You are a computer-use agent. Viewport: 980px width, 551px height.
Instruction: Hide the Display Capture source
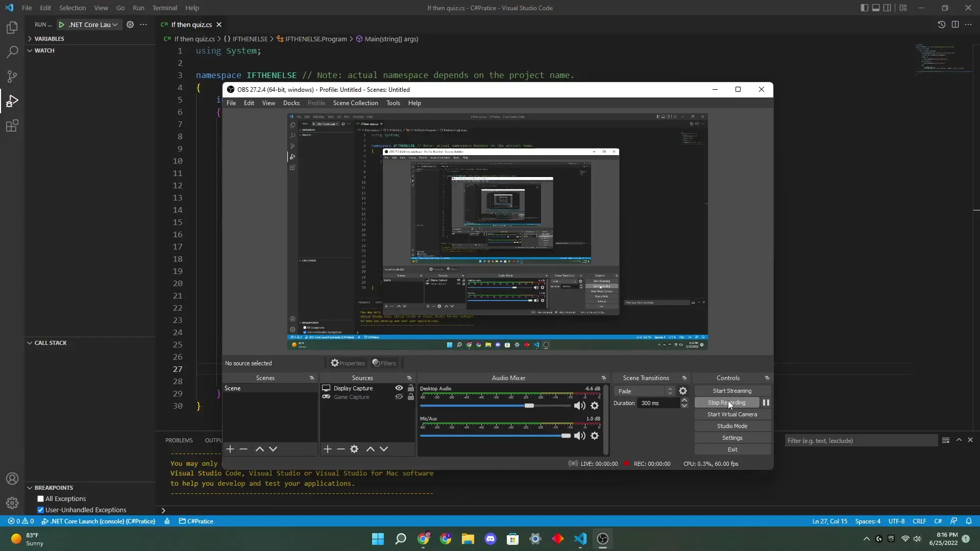[398, 388]
